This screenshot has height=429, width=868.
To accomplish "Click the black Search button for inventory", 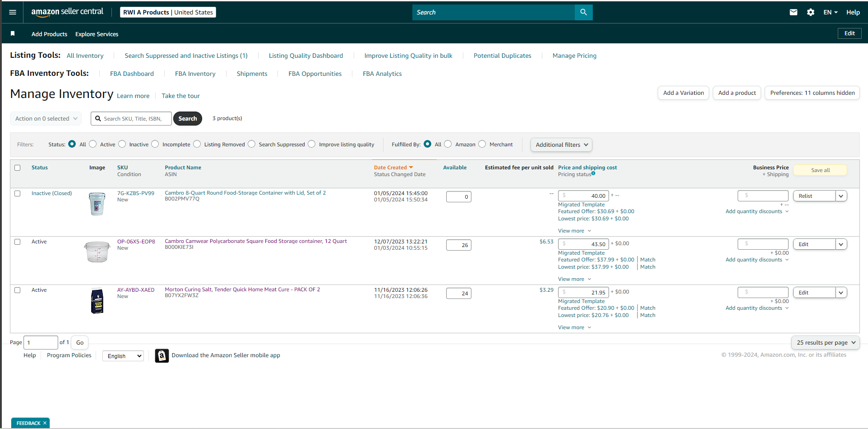I will pos(188,118).
